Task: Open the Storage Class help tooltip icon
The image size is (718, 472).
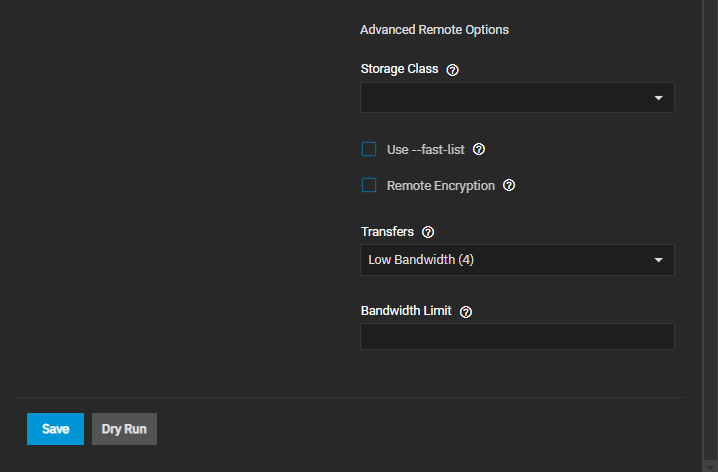Action: 452,70
